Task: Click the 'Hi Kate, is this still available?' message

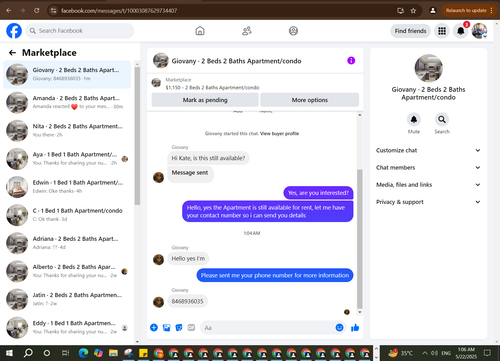Action: pyautogui.click(x=208, y=158)
